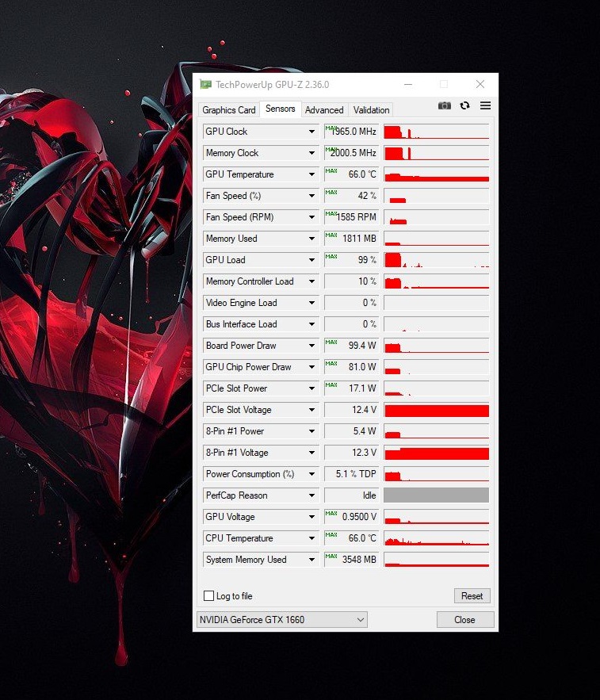600x700 pixels.
Task: Open the Advanced tab
Action: [324, 110]
